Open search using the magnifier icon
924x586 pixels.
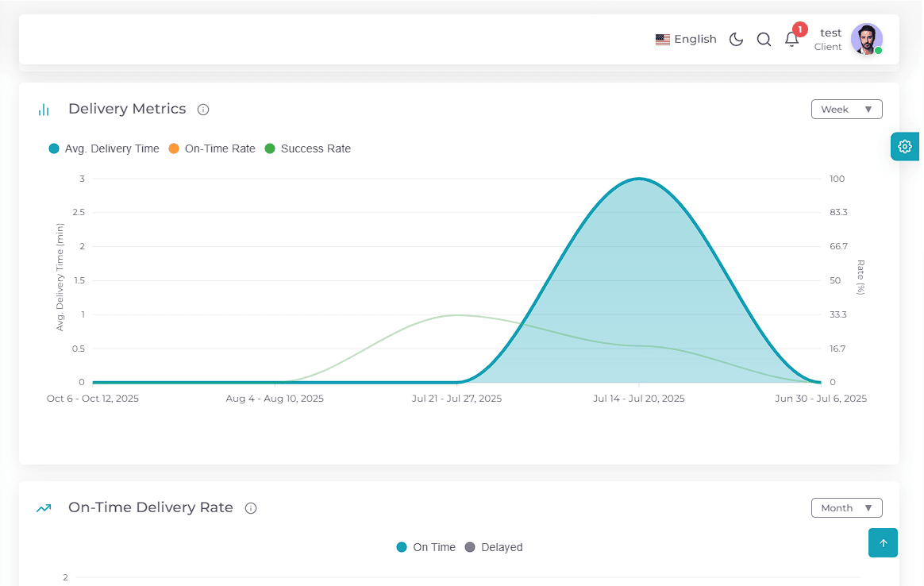764,40
